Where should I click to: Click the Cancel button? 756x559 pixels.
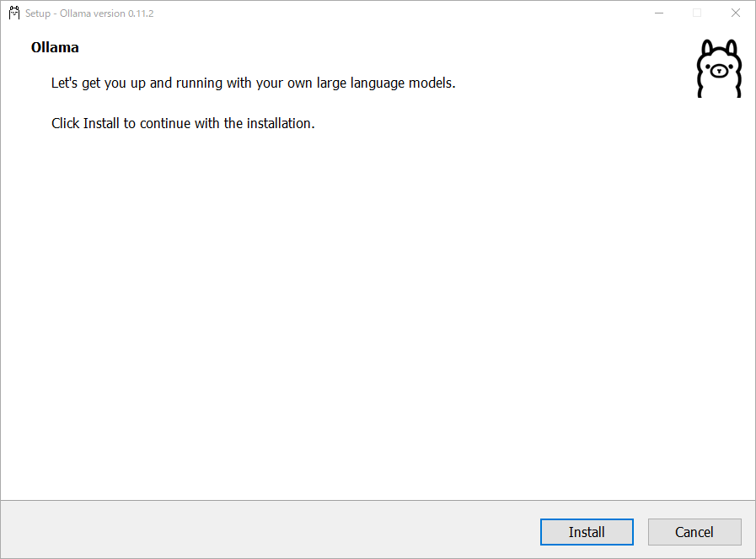click(694, 532)
